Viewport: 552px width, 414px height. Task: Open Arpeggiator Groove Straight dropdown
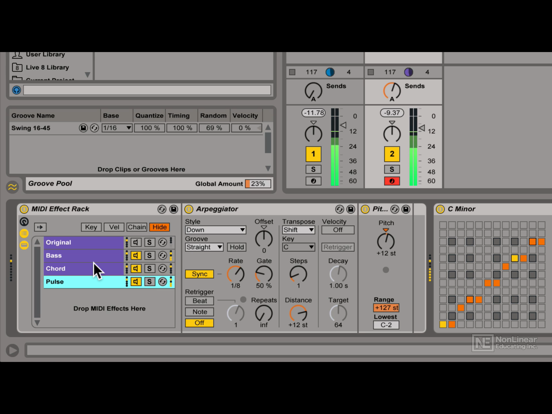(204, 247)
